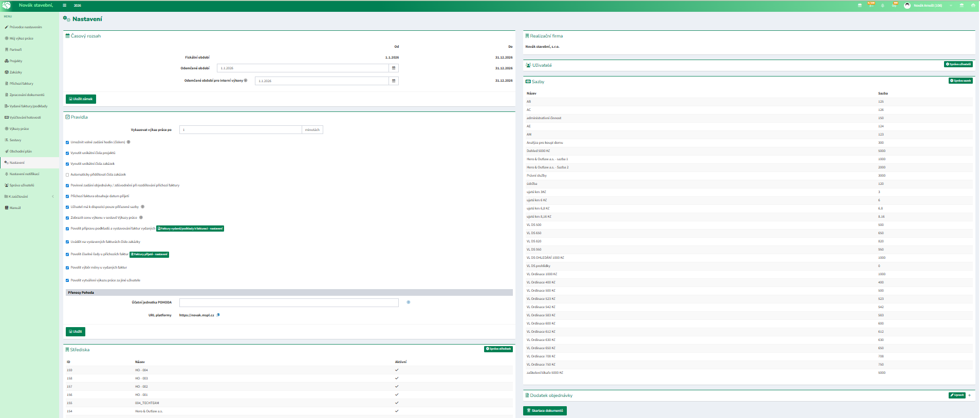Uncheck Vynutit unikátní čísla projektů
Image resolution: width=980 pixels, height=418 pixels.
tap(67, 154)
